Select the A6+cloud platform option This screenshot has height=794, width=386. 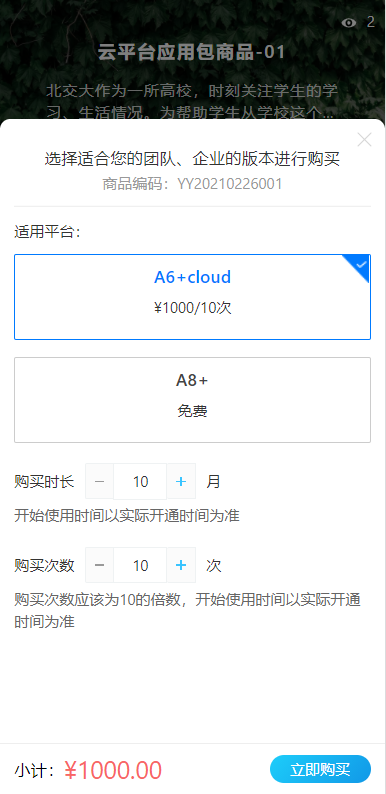(192, 297)
